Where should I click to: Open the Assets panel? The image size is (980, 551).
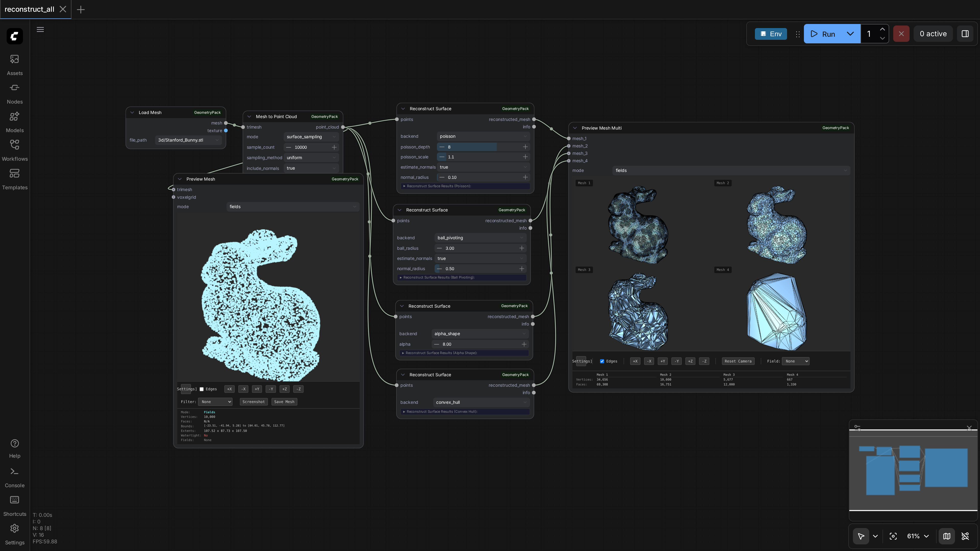tap(15, 65)
